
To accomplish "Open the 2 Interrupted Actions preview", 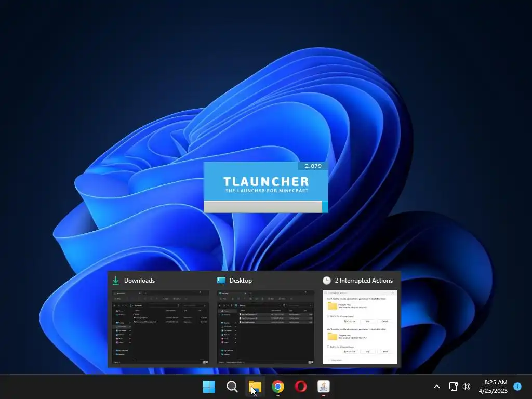I will [x=360, y=327].
